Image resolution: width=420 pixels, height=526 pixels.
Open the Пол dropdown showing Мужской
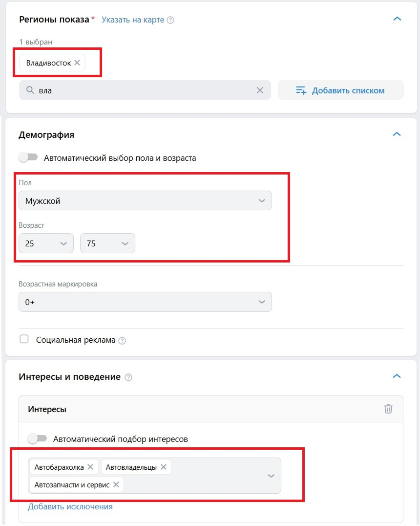[x=145, y=201]
